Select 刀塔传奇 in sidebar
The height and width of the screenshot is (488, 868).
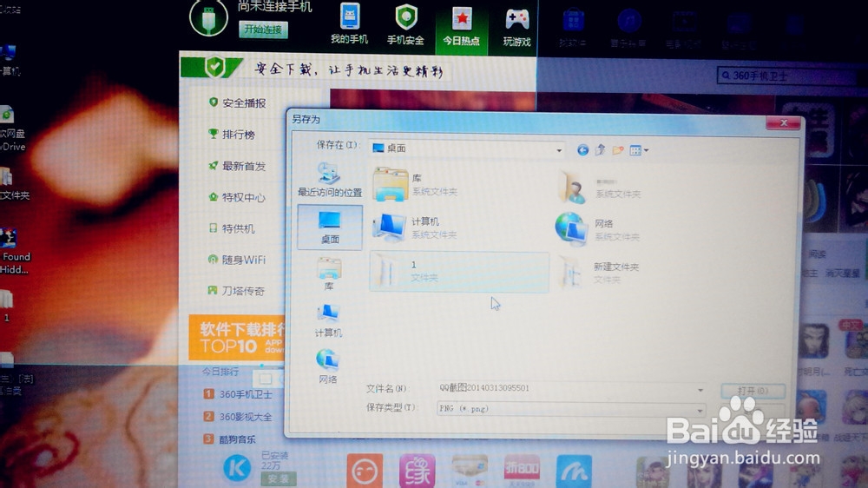[236, 291]
